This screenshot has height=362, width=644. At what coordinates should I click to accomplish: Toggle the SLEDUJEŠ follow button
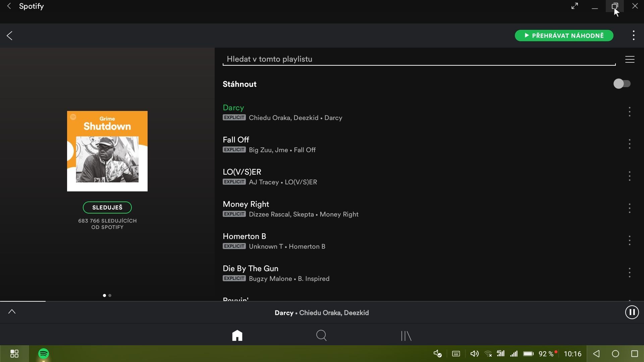[x=107, y=207]
